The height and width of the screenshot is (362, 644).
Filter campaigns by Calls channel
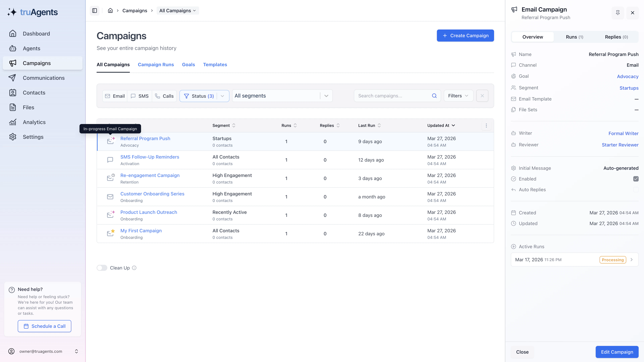point(164,96)
